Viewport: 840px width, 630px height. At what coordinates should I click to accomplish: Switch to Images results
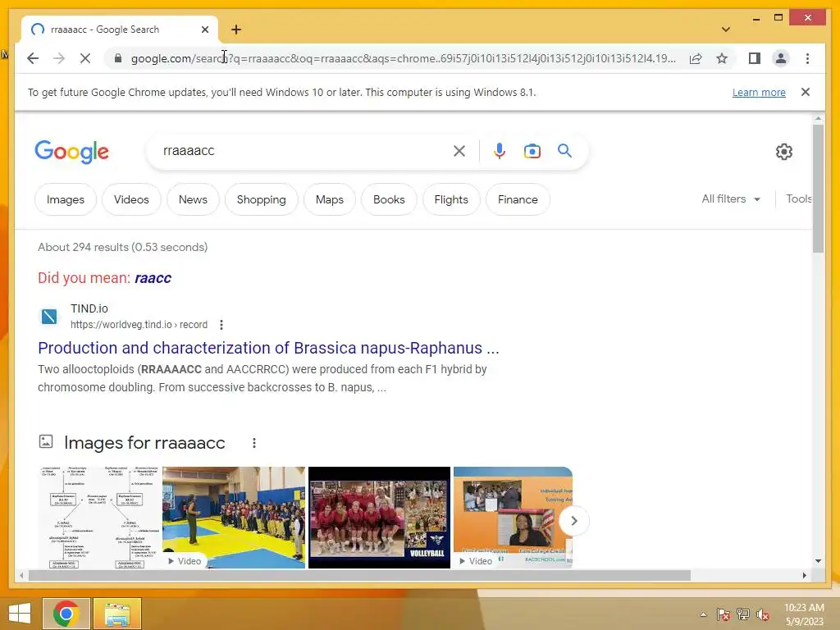click(66, 199)
